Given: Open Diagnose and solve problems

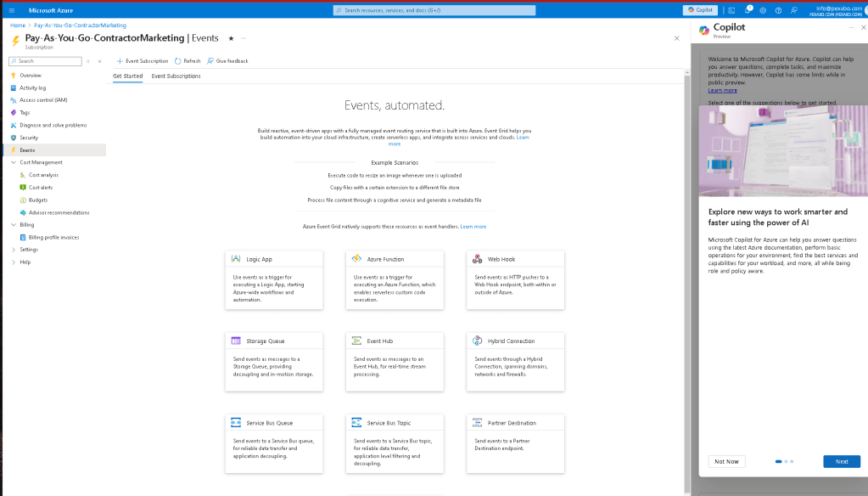Looking at the screenshot, I should 54,125.
